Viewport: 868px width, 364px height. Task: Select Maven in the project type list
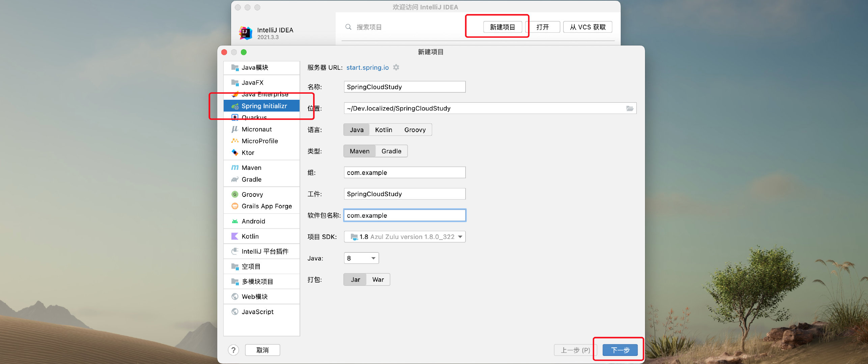pos(251,168)
